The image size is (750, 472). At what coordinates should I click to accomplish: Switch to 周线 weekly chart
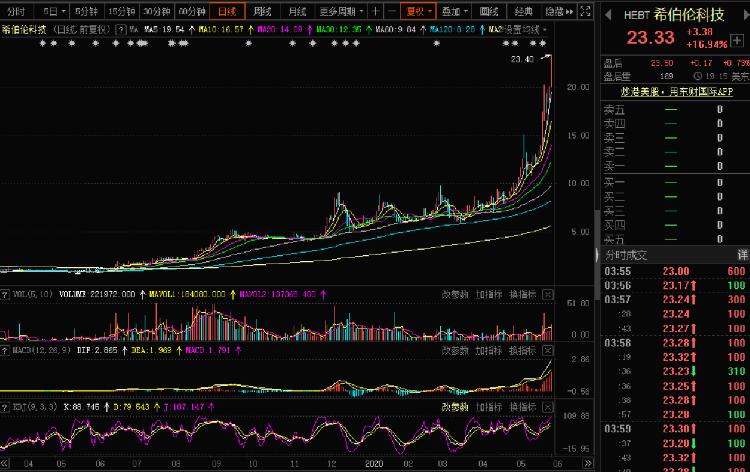[263, 11]
